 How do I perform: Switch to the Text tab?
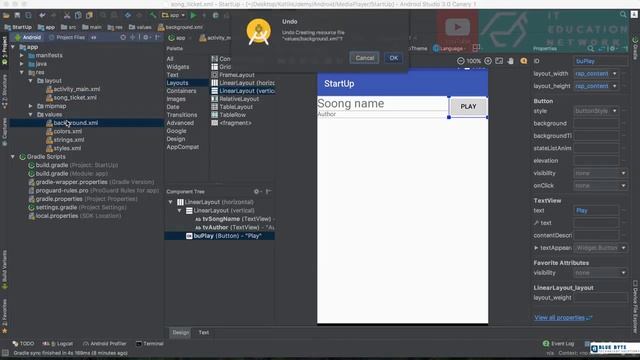click(204, 332)
